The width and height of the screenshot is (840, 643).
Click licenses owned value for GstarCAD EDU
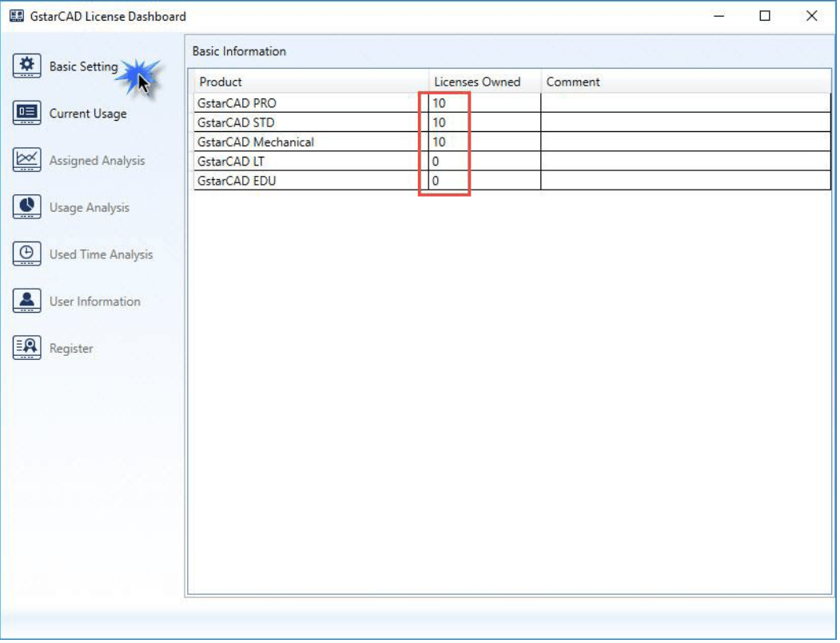(485, 180)
